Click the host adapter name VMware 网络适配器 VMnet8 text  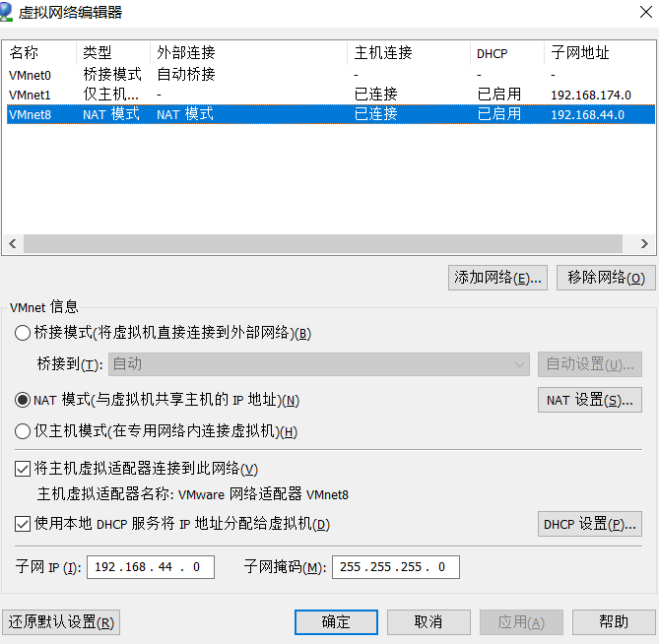point(264,494)
